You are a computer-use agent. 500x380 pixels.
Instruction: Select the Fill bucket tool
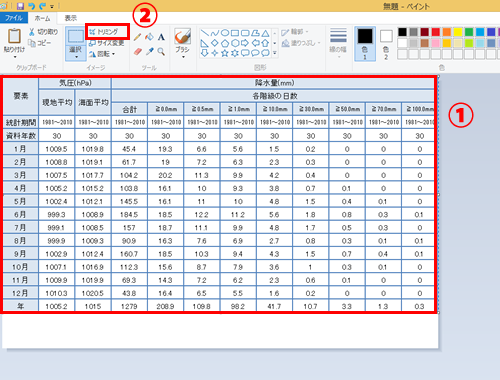149,37
